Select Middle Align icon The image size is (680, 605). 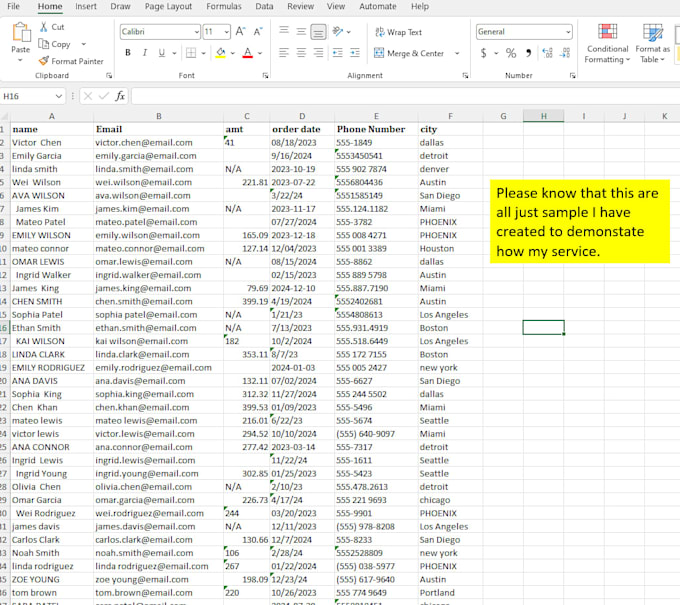click(x=301, y=31)
